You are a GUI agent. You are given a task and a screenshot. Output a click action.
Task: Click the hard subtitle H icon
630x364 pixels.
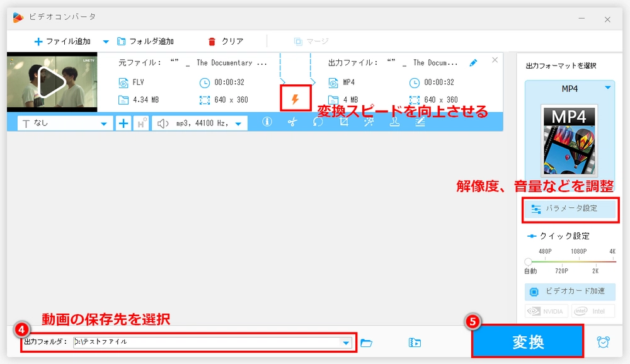click(141, 123)
